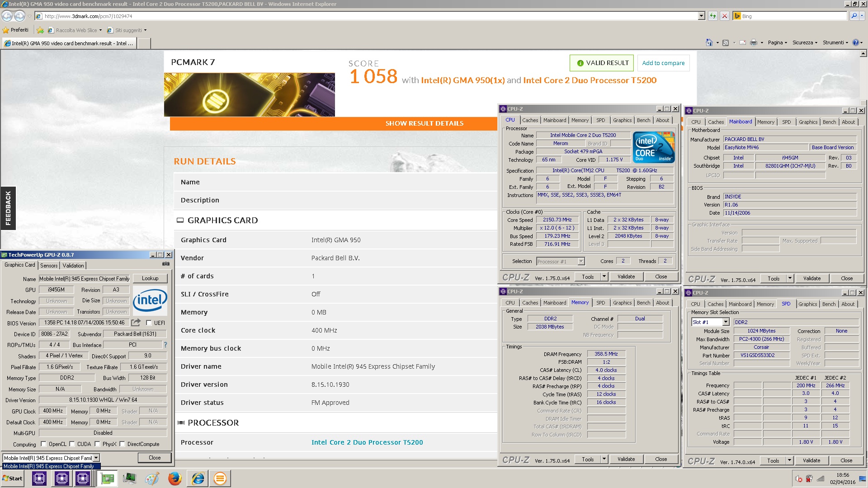The image size is (868, 488).
Task: Open Paint from taskbar palette icon
Action: coord(152,479)
